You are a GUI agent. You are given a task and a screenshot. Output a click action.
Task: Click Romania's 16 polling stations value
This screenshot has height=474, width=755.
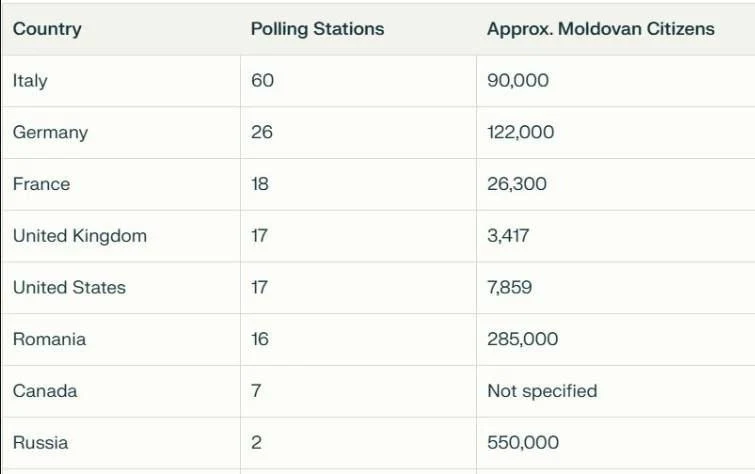(x=260, y=340)
